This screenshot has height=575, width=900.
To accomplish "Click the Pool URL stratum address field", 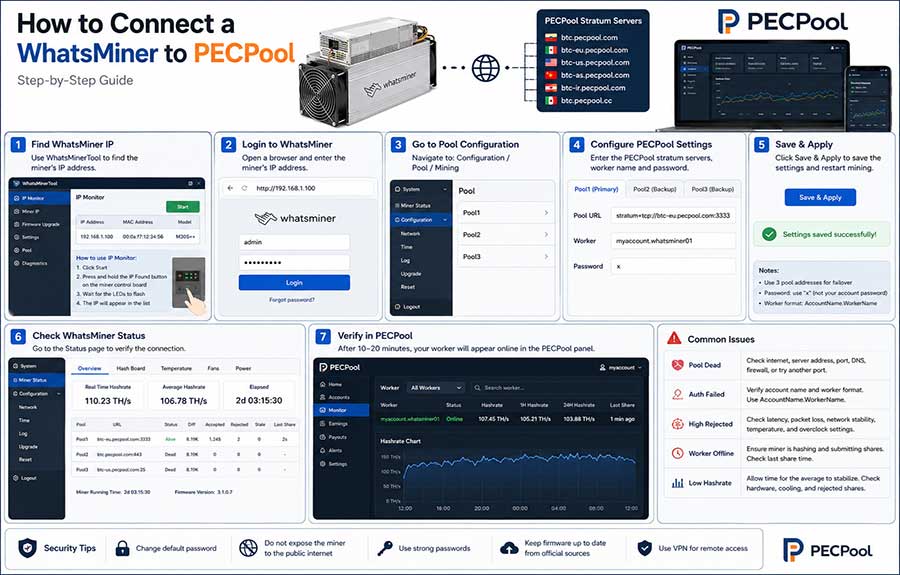I will pyautogui.click(x=673, y=215).
